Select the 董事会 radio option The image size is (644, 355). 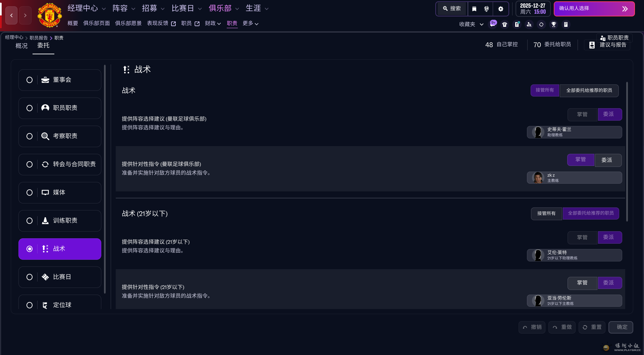(x=30, y=80)
